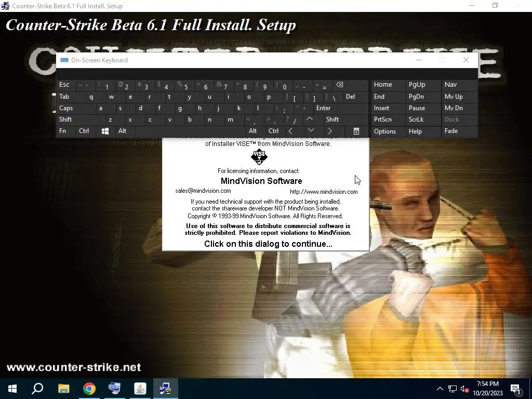Image resolution: width=532 pixels, height=399 pixels.
Task: Click the backspace key on the On-Screen Keyboard
Action: point(351,85)
